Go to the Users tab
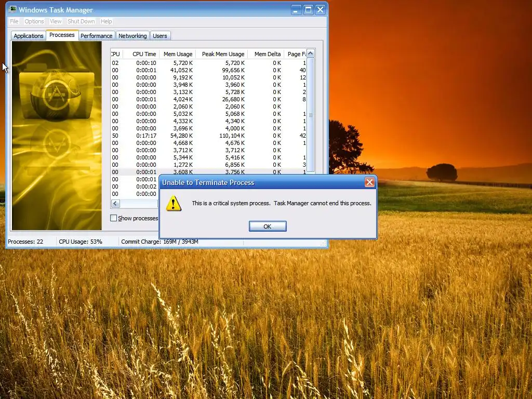Viewport: 532px width, 399px height. coord(160,36)
